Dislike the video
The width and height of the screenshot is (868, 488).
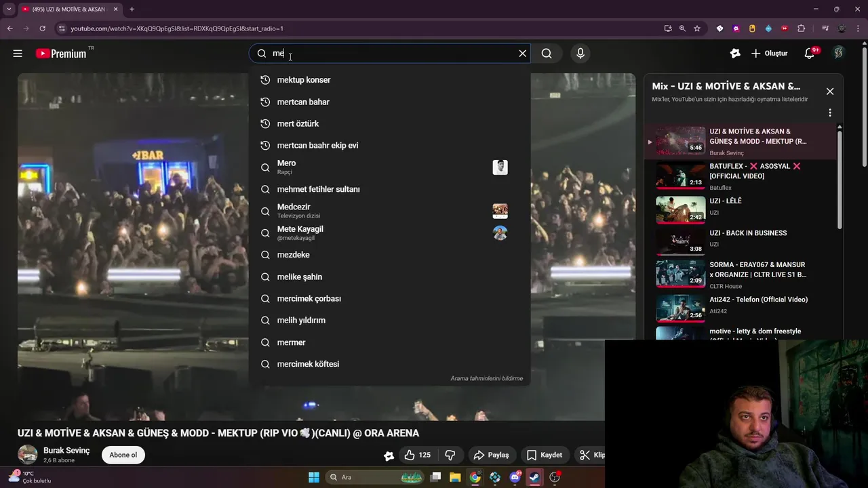pyautogui.click(x=450, y=455)
